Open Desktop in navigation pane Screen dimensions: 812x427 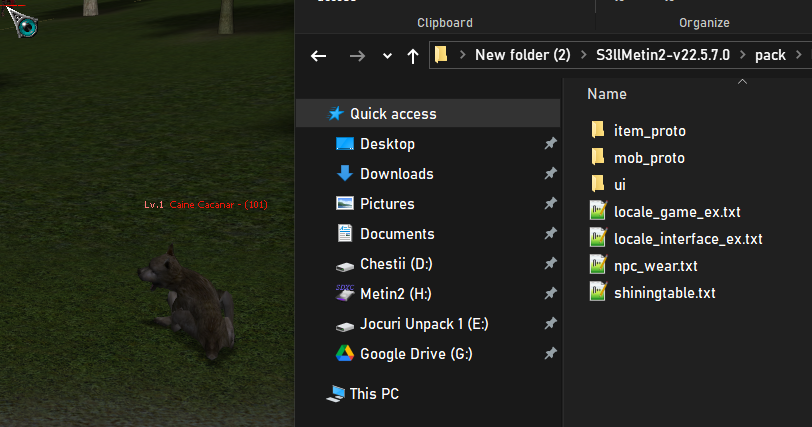(387, 144)
